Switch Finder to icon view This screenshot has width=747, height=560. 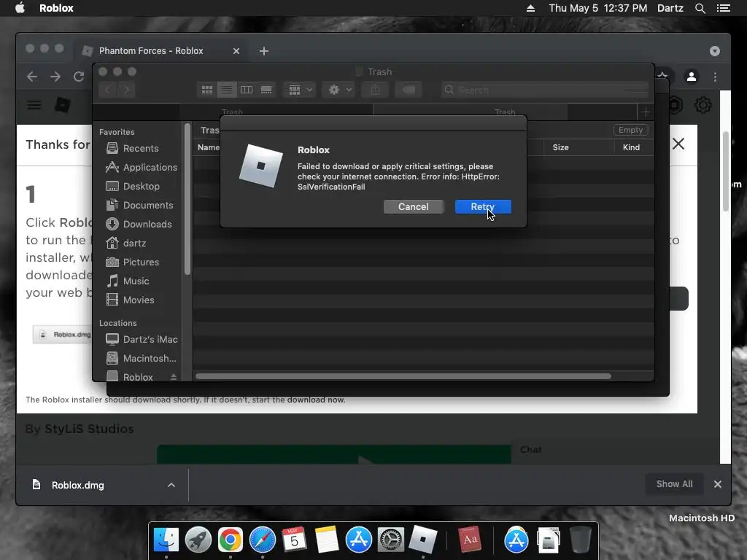[207, 90]
